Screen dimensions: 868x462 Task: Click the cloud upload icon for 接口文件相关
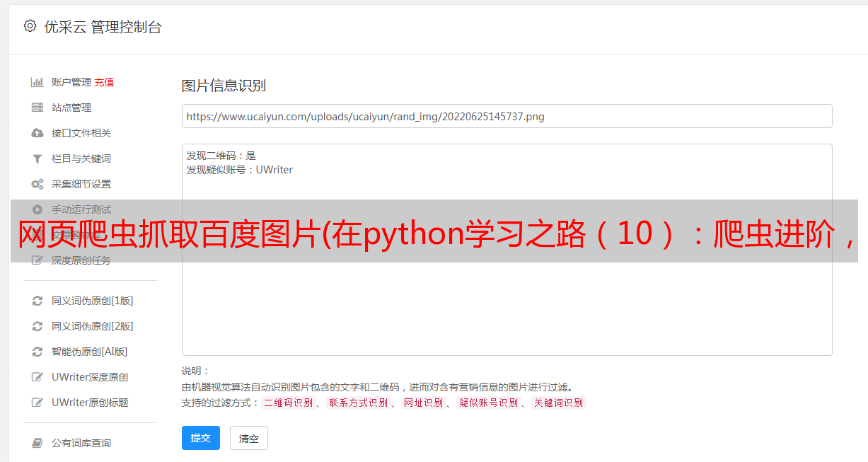37,133
